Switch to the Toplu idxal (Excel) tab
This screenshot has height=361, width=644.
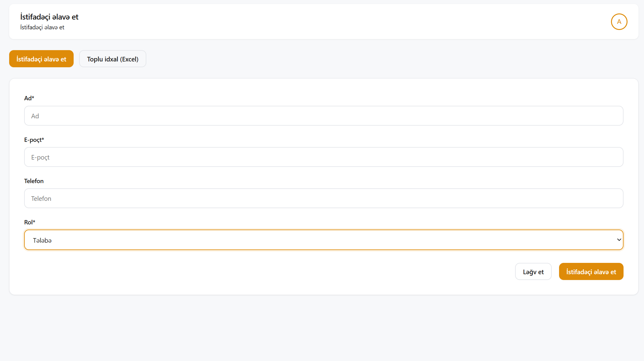pyautogui.click(x=112, y=59)
